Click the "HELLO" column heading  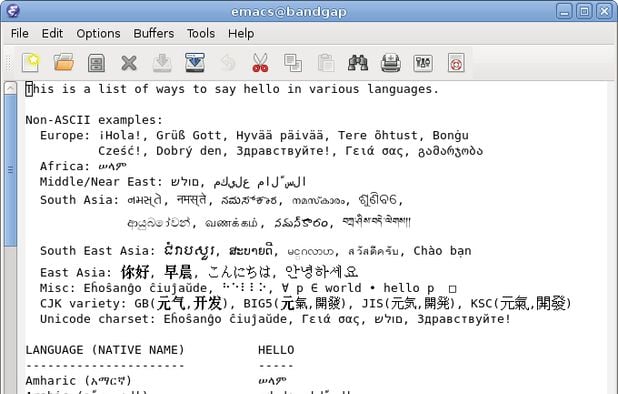(x=276, y=350)
